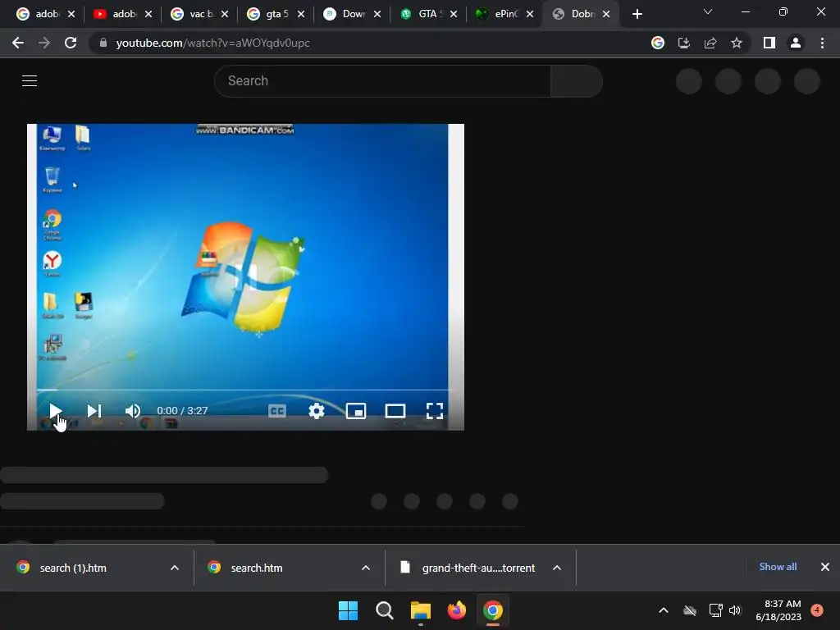Mute the video volume
Screen dimensions: 840x630
(132, 411)
